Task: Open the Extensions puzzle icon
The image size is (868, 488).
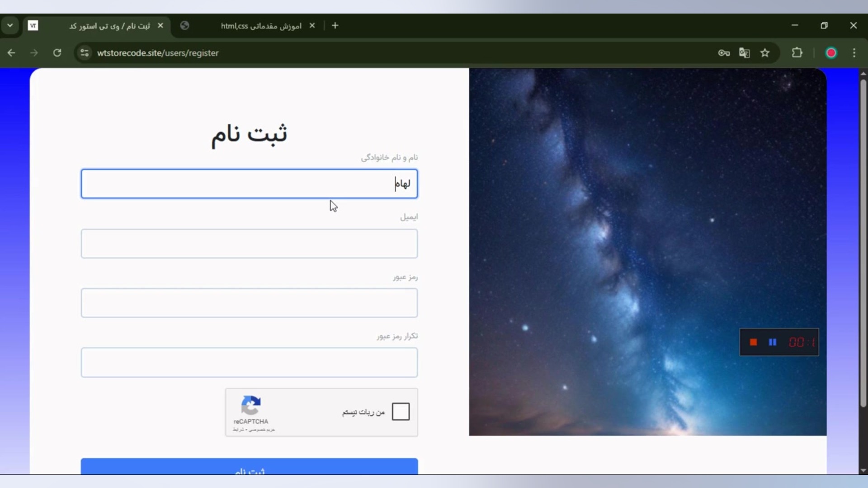Action: click(797, 53)
